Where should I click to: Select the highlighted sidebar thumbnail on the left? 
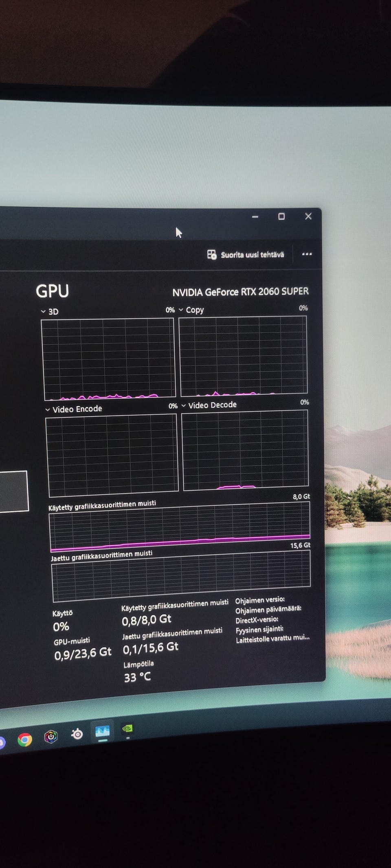pyautogui.click(x=13, y=491)
